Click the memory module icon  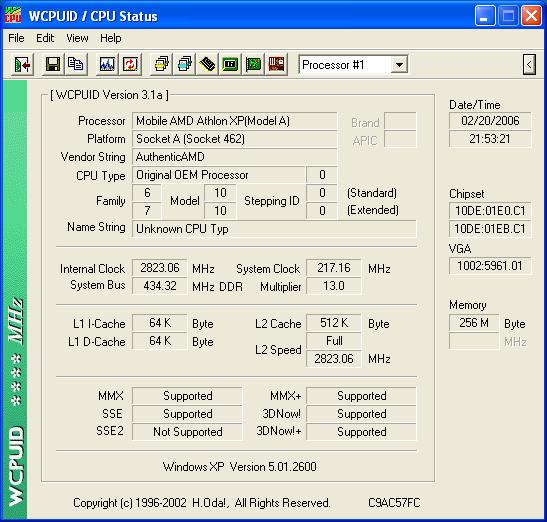click(x=208, y=65)
